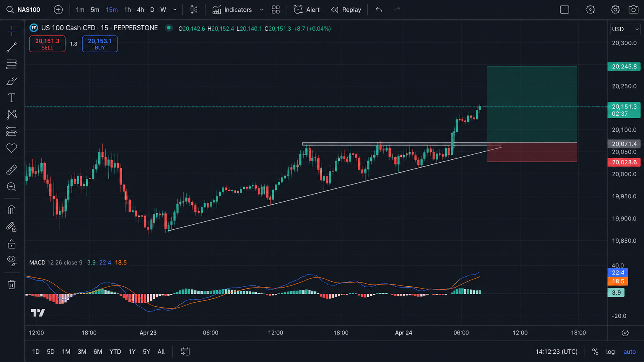
Task: Open the heart icons menu
Action: click(12, 148)
